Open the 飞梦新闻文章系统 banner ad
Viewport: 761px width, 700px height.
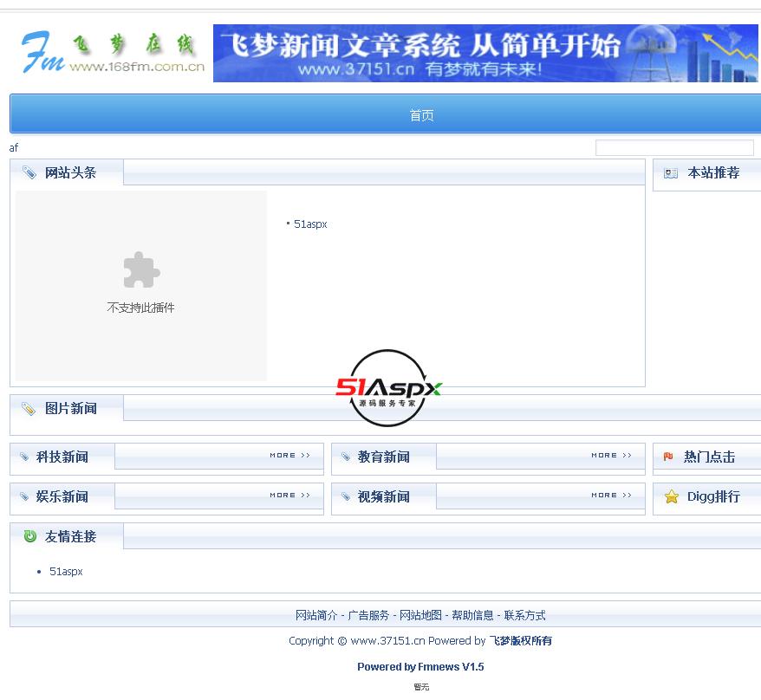[x=485, y=53]
